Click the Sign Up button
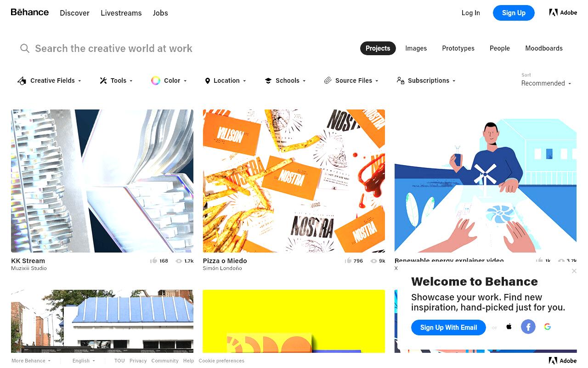 point(514,13)
